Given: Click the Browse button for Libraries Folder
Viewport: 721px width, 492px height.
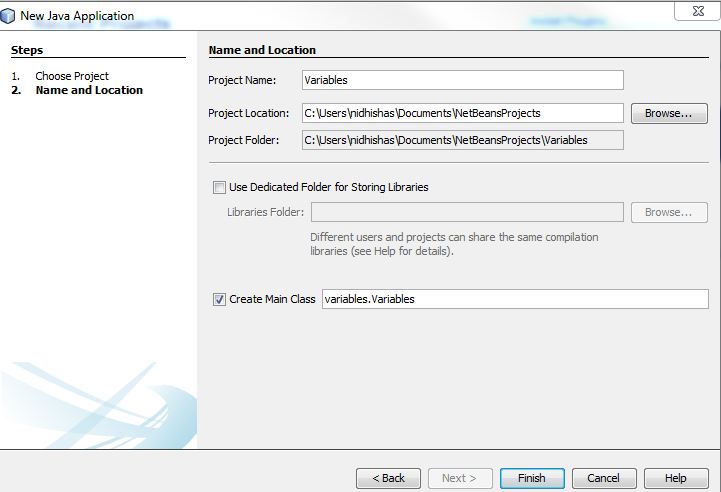Looking at the screenshot, I should pyautogui.click(x=668, y=212).
